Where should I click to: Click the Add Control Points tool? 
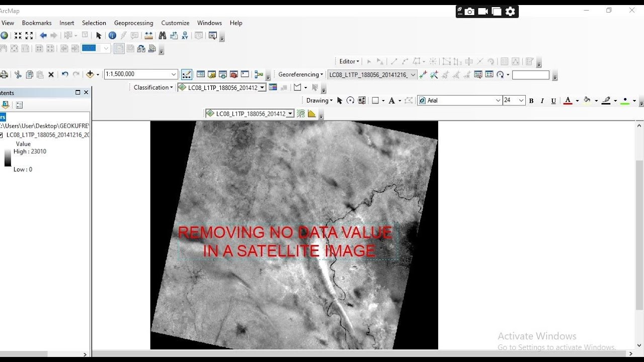click(x=423, y=74)
